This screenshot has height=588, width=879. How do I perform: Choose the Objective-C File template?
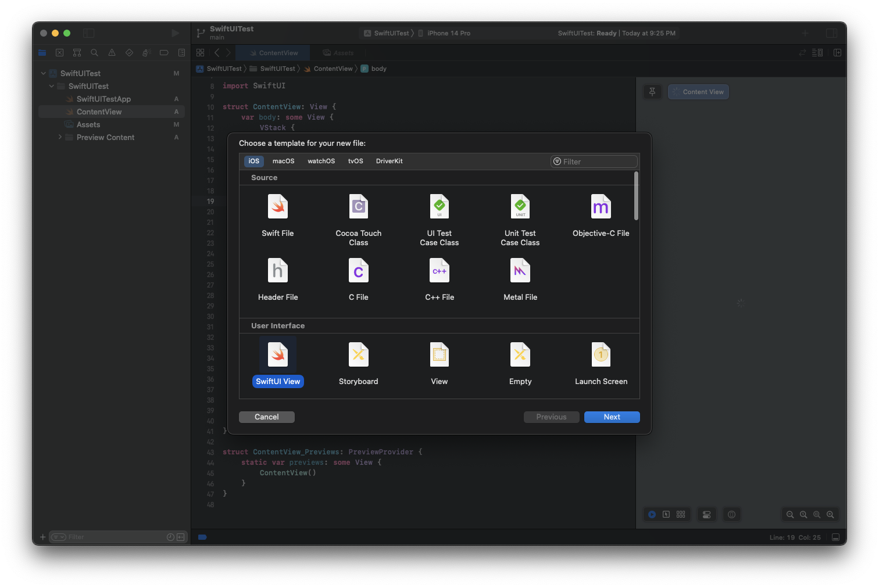(601, 216)
